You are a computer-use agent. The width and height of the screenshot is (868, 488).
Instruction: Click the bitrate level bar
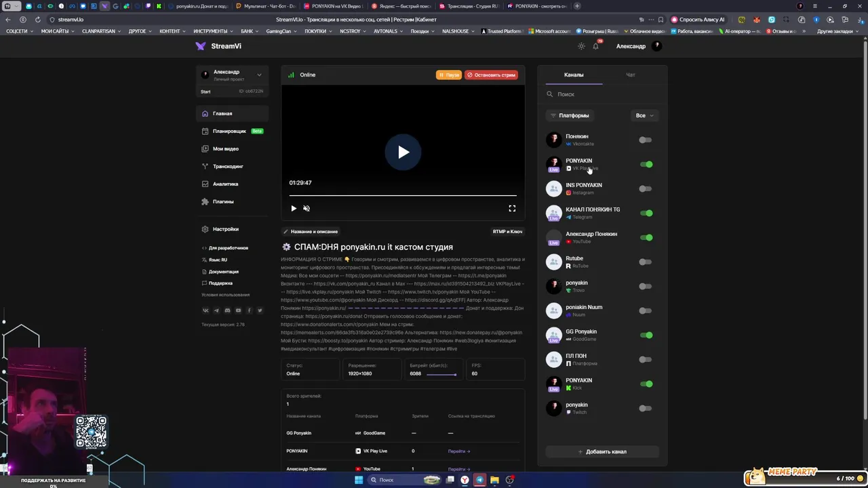click(441, 374)
